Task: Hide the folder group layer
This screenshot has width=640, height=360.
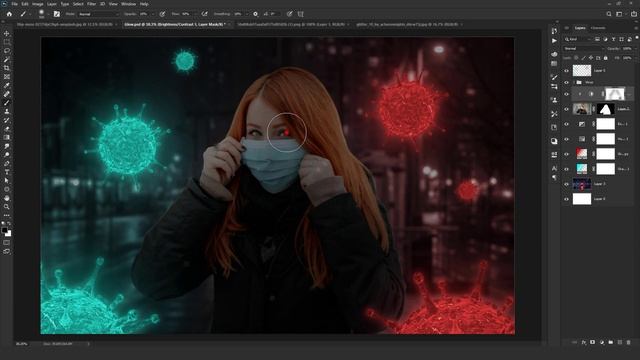Action: [566, 82]
